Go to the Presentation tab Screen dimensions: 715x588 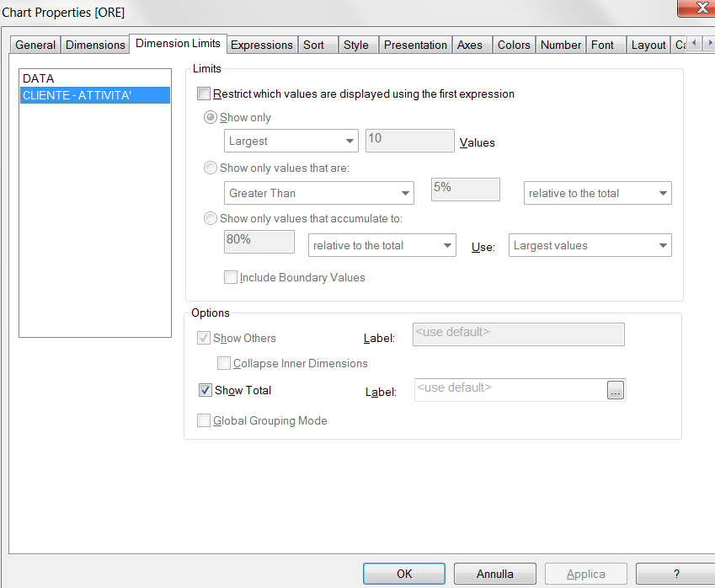(415, 45)
